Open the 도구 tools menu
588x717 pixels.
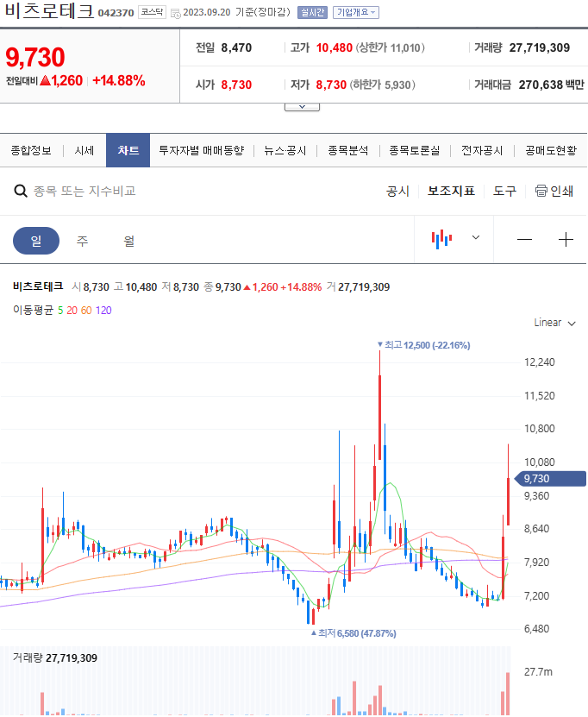(x=504, y=192)
